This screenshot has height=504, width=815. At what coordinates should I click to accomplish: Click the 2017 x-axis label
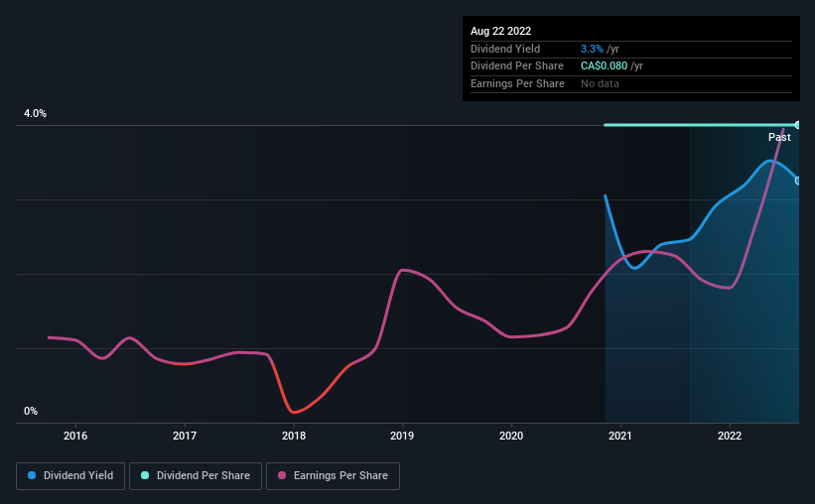tap(185, 436)
